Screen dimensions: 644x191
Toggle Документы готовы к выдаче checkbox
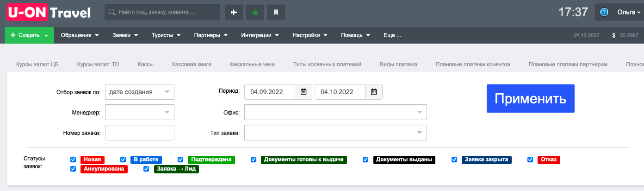coord(254,159)
